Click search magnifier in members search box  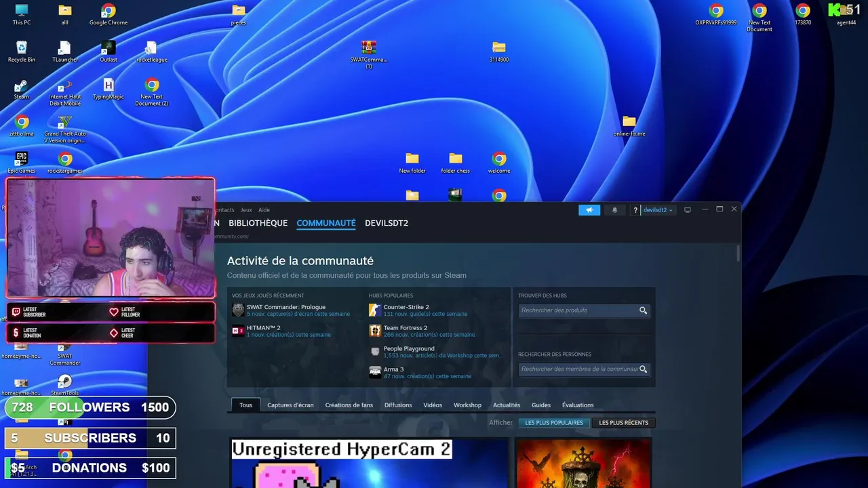[x=643, y=369]
